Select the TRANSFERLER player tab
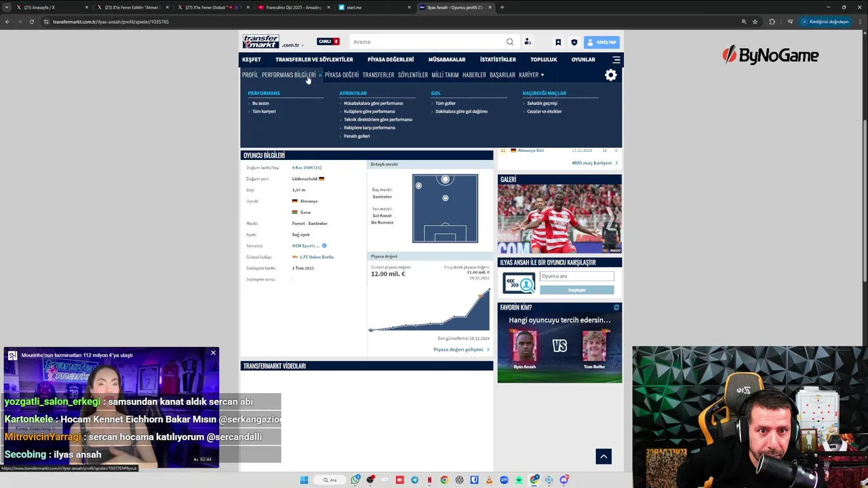 pos(378,75)
